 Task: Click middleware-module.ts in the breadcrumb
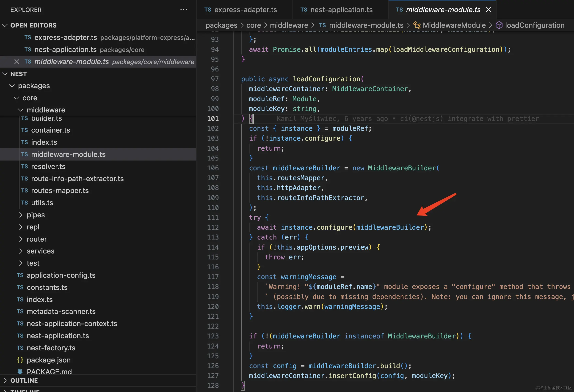click(x=366, y=25)
